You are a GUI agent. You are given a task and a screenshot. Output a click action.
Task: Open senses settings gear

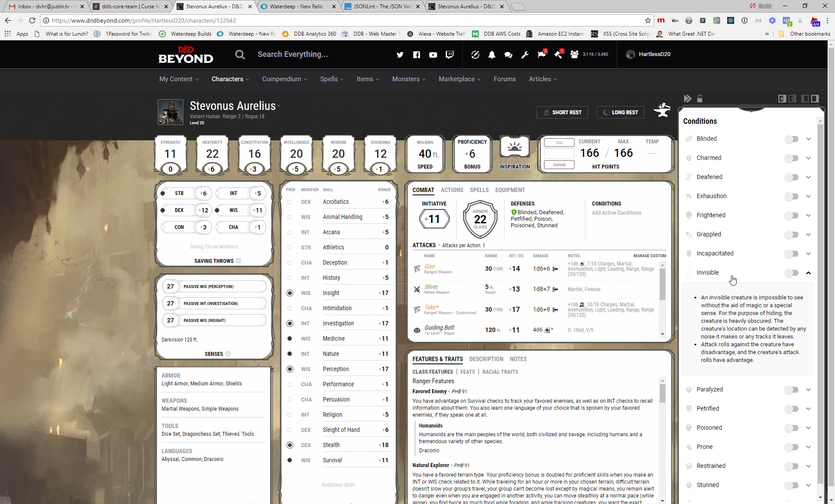tap(228, 354)
